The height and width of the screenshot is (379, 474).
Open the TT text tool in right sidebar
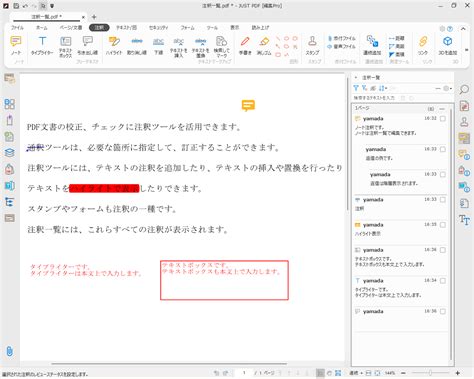click(464, 220)
